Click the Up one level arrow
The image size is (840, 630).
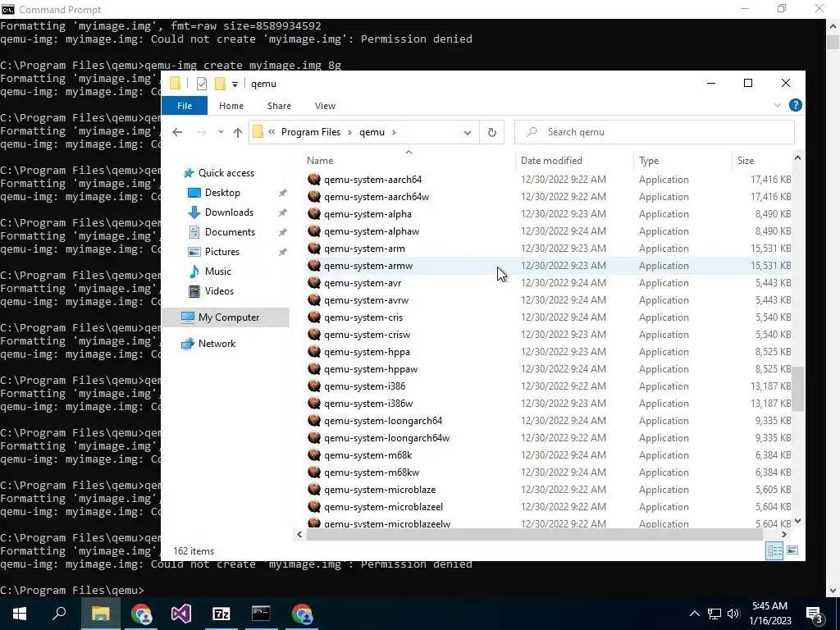point(238,132)
